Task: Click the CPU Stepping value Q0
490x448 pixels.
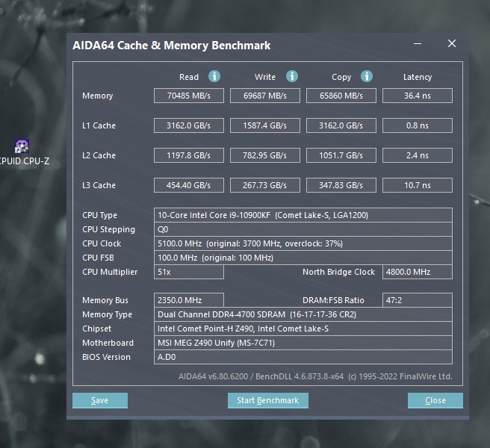Action: pyautogui.click(x=303, y=229)
